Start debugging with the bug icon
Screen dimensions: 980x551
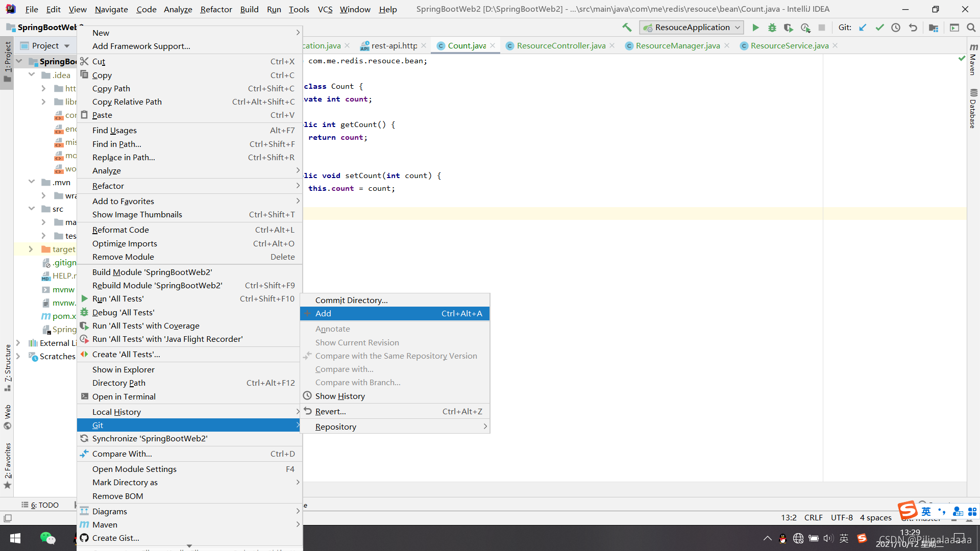pos(772,28)
